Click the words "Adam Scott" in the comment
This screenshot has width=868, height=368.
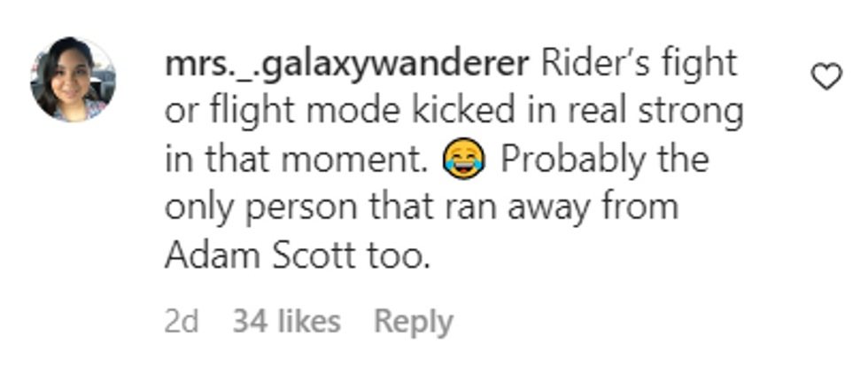tap(260, 255)
